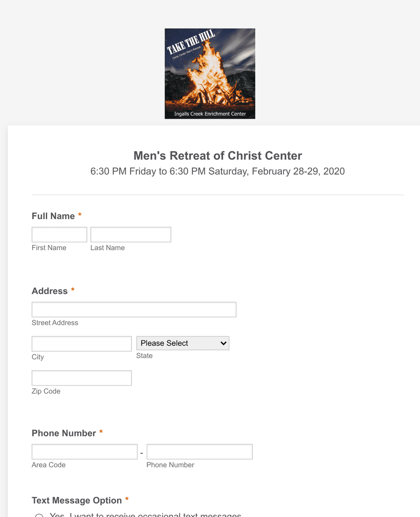This screenshot has height=517, width=420.
Task: Click the required asterisk beside Phone Number
Action: 101,432
